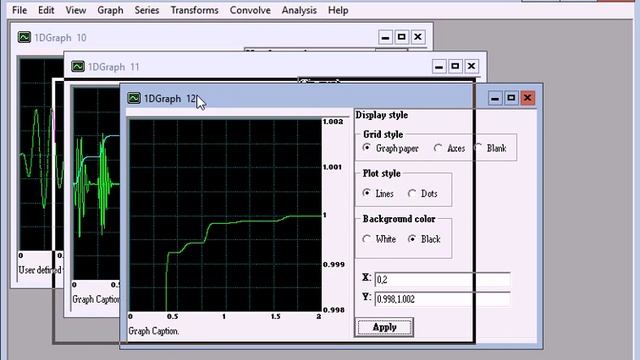Open the Transforms menu

195,10
